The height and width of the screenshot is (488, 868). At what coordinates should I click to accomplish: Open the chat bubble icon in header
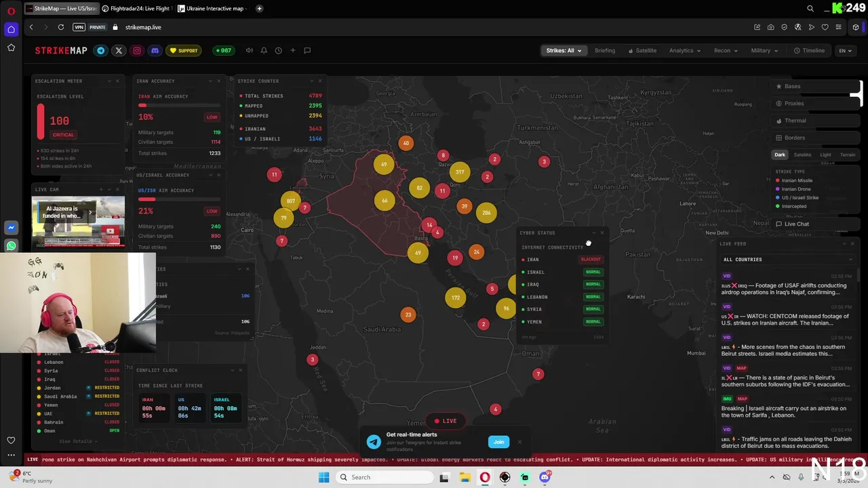(307, 50)
